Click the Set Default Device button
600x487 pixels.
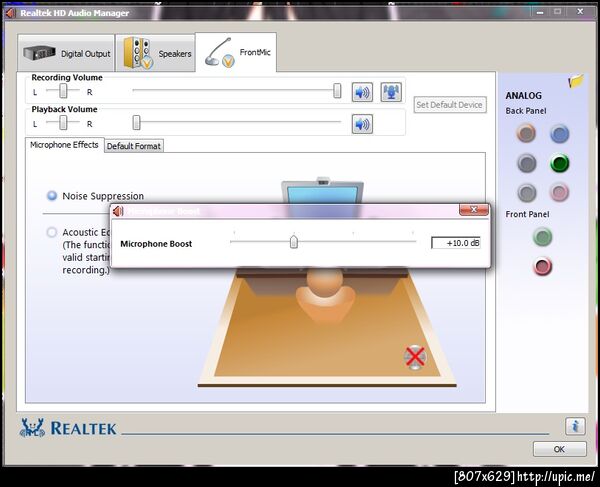coord(450,105)
